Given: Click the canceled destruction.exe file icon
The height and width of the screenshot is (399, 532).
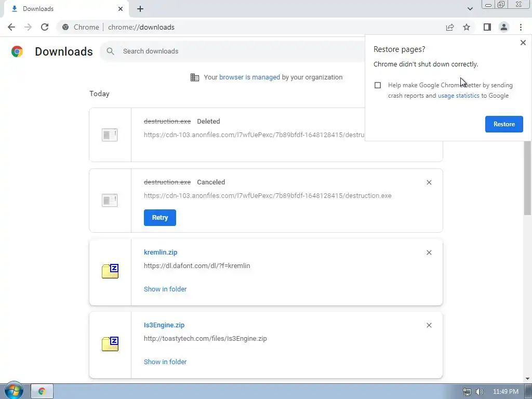Looking at the screenshot, I should [110, 200].
